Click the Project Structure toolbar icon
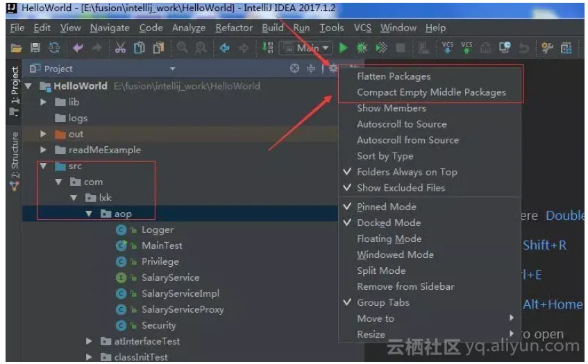This screenshot has width=588, height=364. [566, 48]
